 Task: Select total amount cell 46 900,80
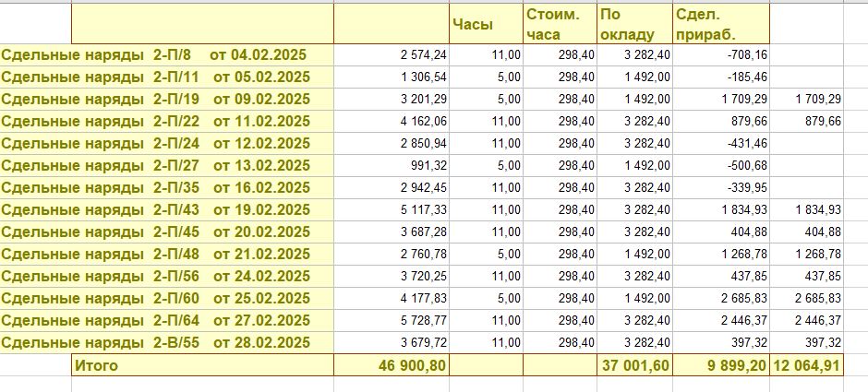coord(392,365)
